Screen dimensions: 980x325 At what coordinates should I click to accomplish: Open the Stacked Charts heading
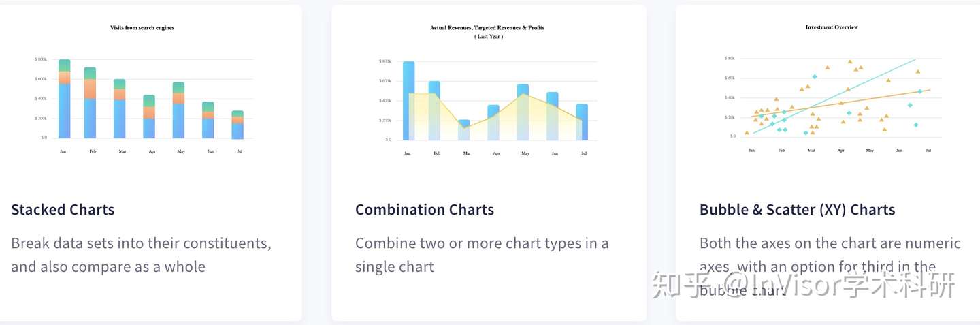click(63, 209)
